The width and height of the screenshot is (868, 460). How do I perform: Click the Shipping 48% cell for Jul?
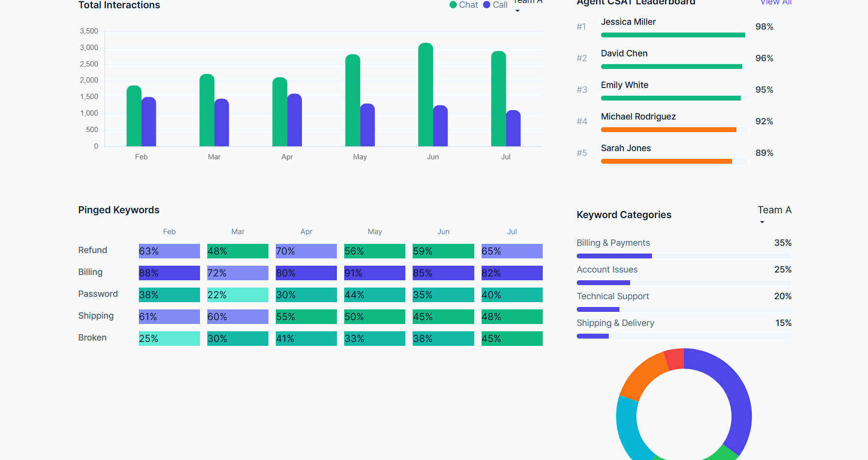point(512,317)
